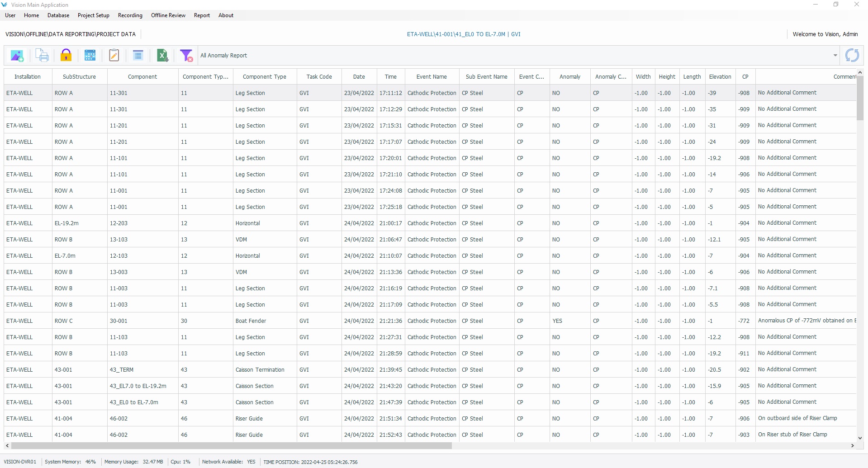Image resolution: width=868 pixels, height=468 pixels.
Task: Click the 'On Riser stub of Riser Clamp' comment
Action: tap(806, 435)
